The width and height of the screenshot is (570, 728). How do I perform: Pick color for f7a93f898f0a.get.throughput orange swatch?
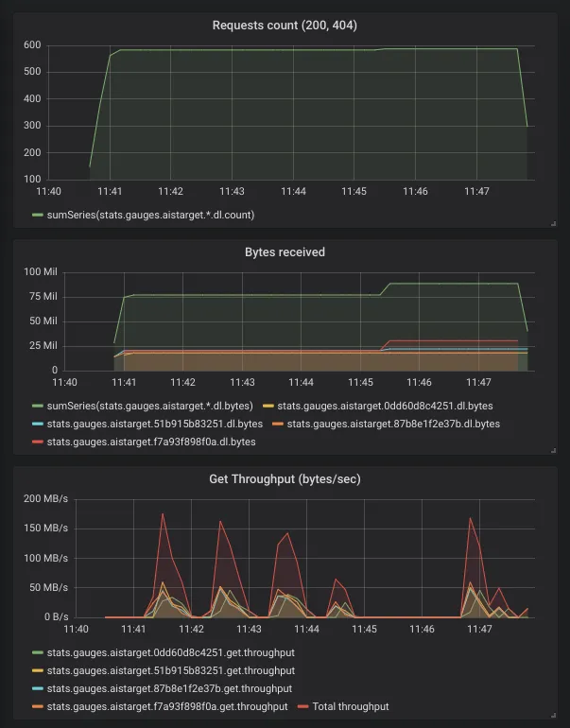click(x=38, y=706)
